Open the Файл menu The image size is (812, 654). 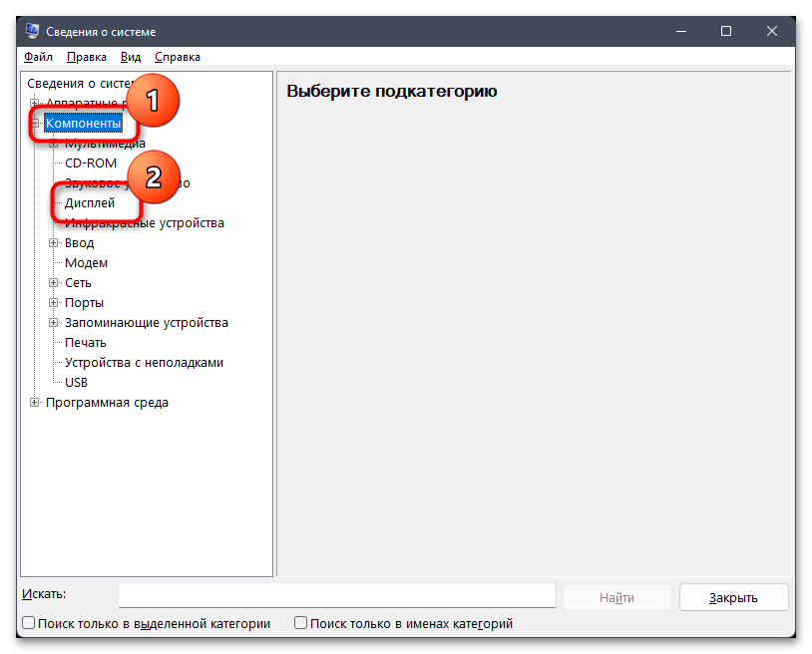tap(38, 57)
